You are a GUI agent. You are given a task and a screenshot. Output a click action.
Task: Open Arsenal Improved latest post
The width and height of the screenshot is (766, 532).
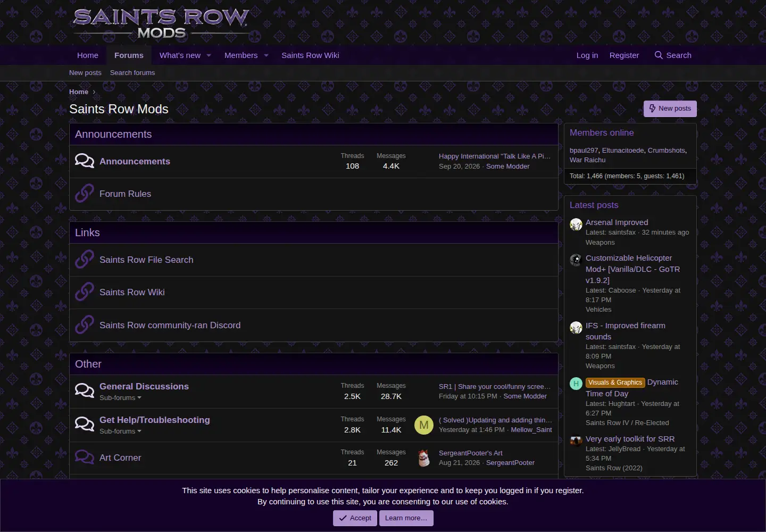point(617,222)
